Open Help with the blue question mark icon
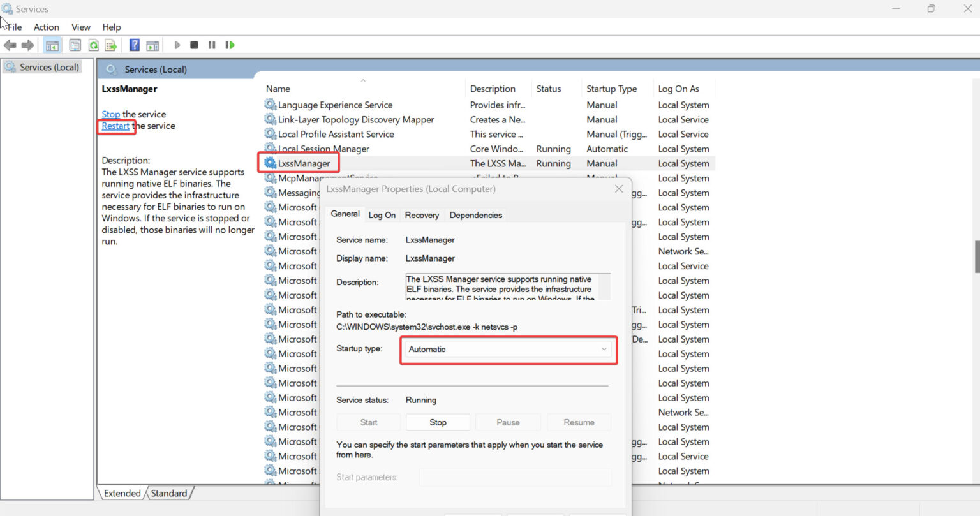This screenshot has width=980, height=516. [x=135, y=45]
